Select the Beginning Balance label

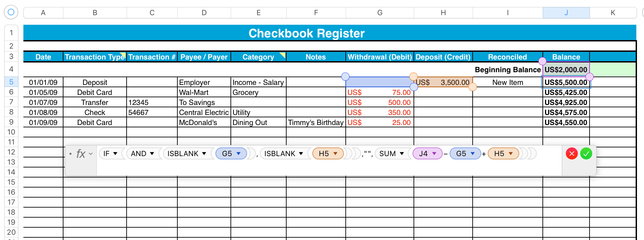pos(508,70)
